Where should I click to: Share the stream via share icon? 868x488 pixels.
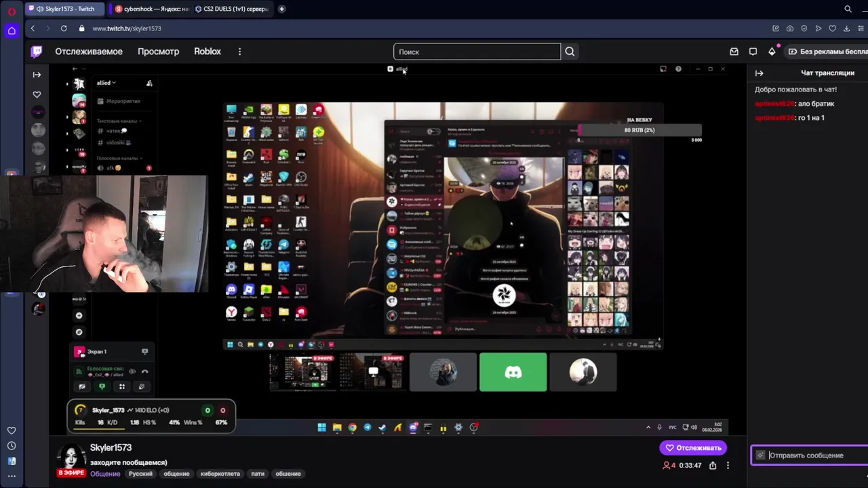pos(713,466)
